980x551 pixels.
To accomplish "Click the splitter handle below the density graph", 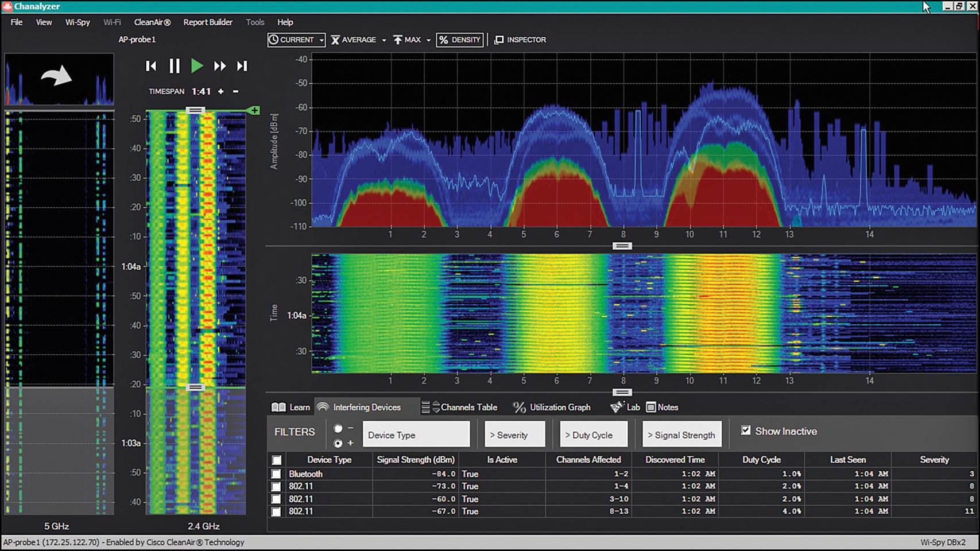I will 622,246.
